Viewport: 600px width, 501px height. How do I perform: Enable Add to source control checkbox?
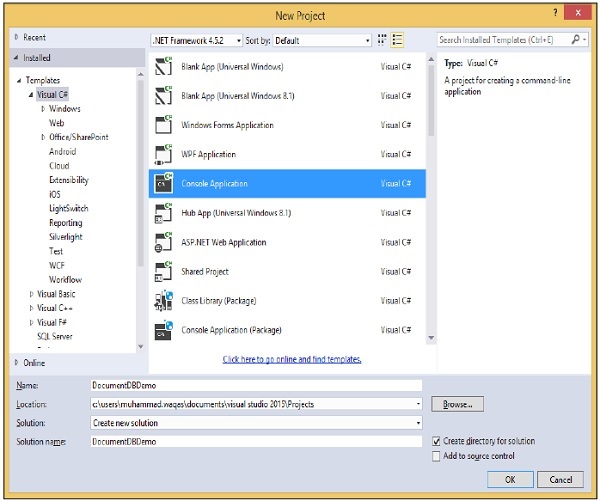point(436,456)
